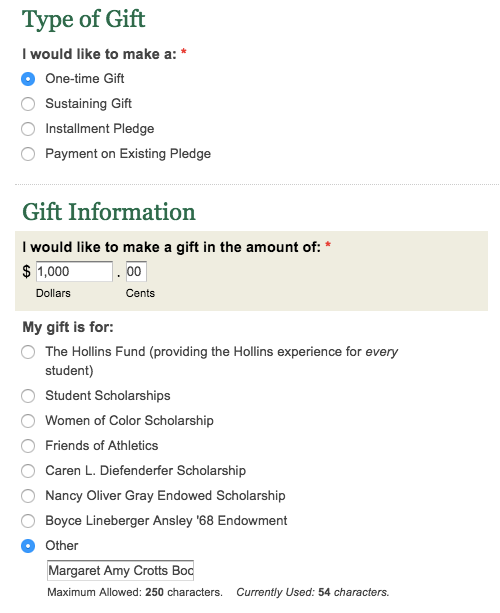Viewport: 500px width, 613px height.
Task: Click the Other designation text field
Action: [120, 570]
